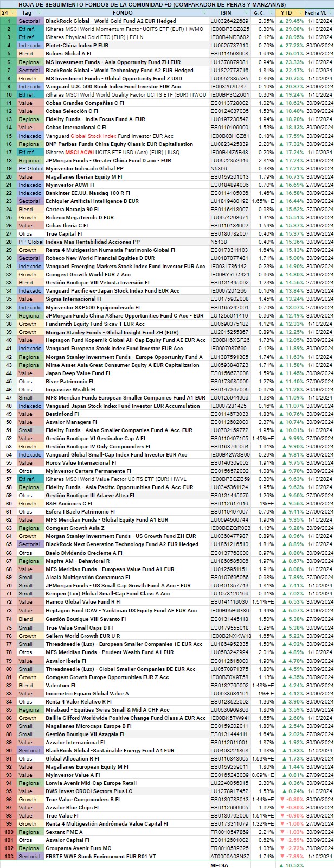Select 'Global Allocation R FI' fund cell
The image size is (334, 868).
point(126,758)
